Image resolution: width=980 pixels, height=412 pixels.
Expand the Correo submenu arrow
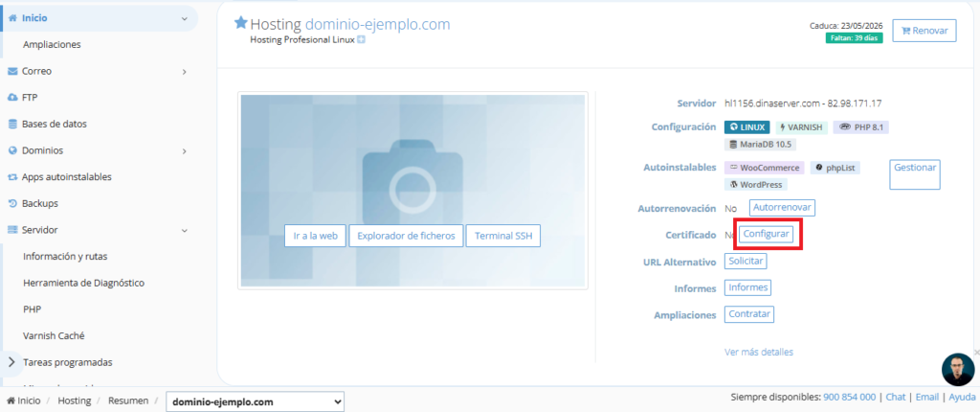[x=185, y=72]
